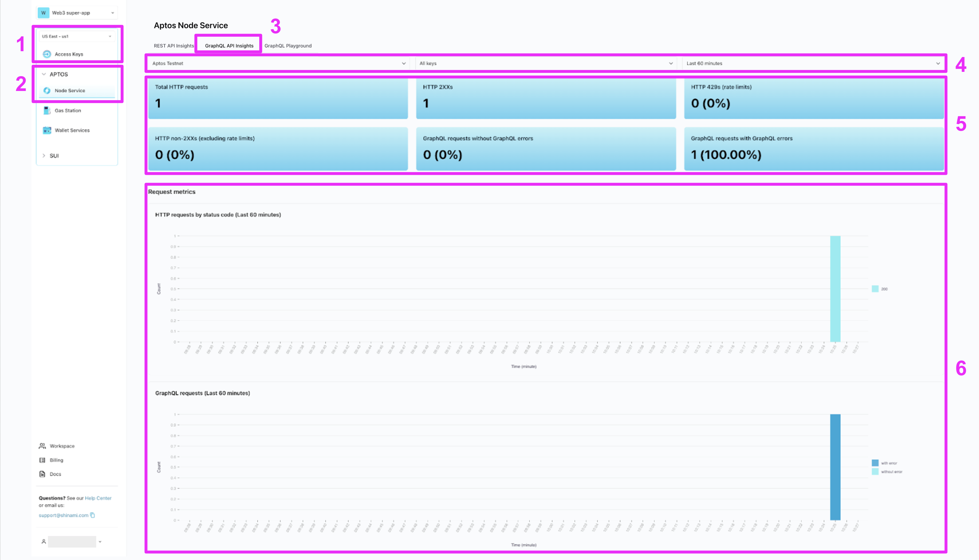
Task: Open the Help Center link
Action: (x=98, y=498)
